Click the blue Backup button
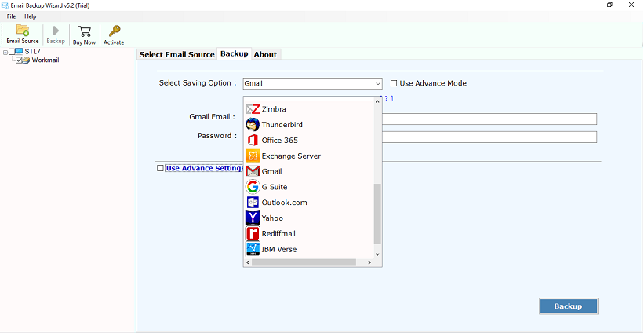This screenshot has height=333, width=644. point(569,306)
